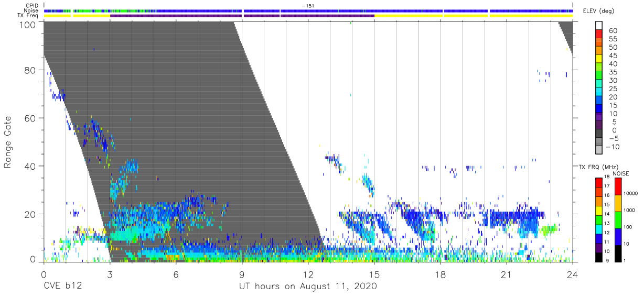Click the '100' label on the NOISE colorbar

click(628, 227)
